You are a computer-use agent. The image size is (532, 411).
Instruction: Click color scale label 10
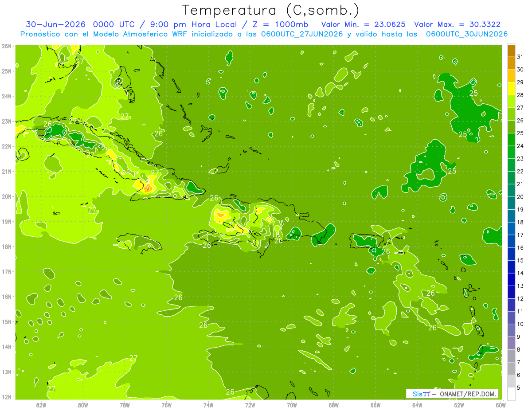point(520,324)
